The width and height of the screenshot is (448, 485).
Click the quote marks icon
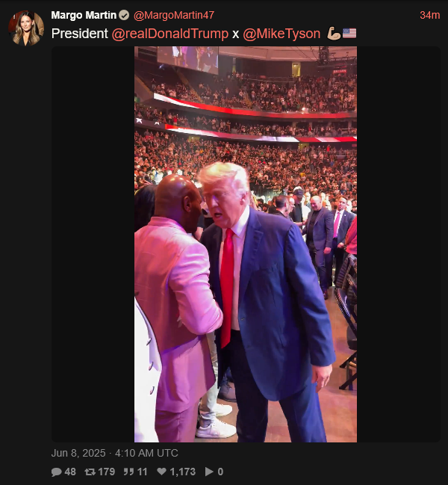pos(128,472)
